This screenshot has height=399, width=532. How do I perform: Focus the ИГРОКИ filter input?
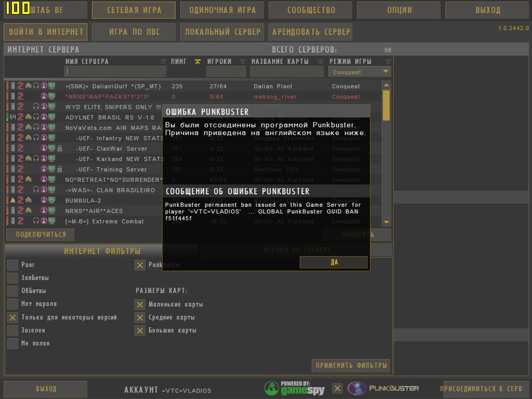tap(226, 72)
